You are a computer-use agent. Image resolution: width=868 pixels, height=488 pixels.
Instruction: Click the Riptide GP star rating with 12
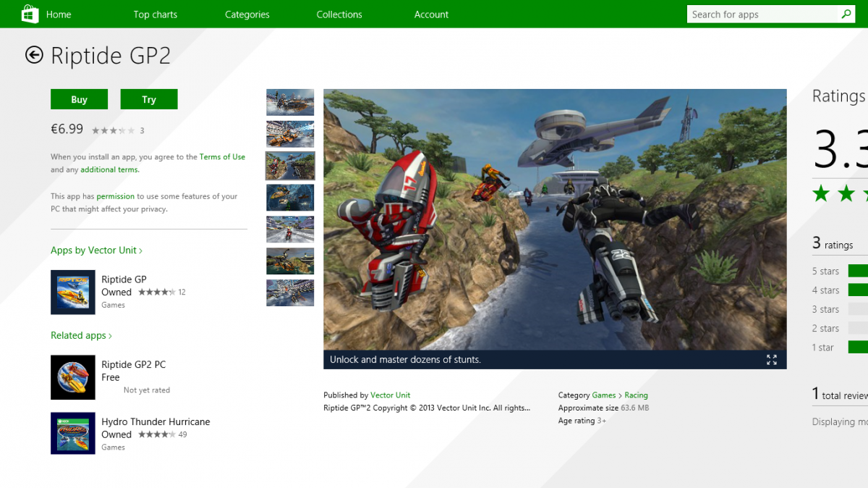(156, 293)
